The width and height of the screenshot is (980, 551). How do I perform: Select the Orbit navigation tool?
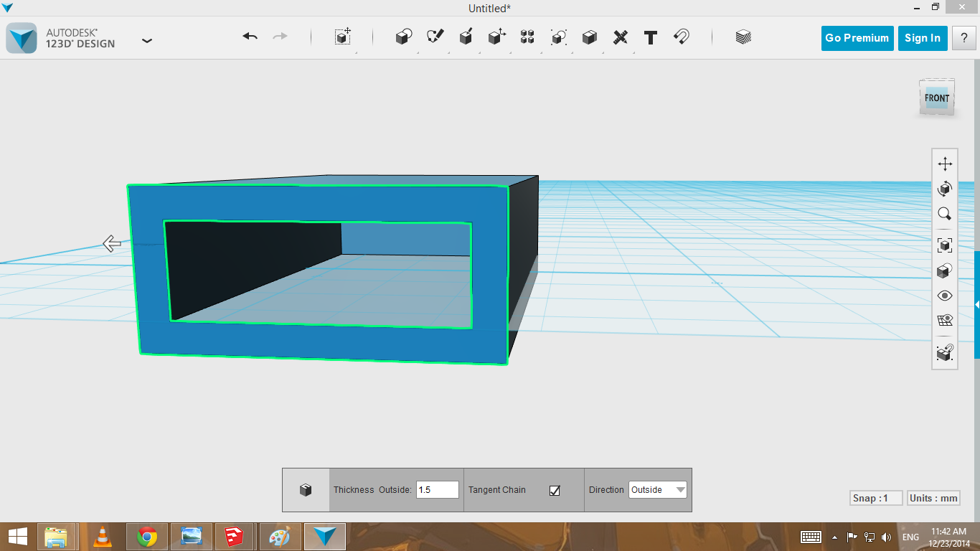pyautogui.click(x=945, y=189)
